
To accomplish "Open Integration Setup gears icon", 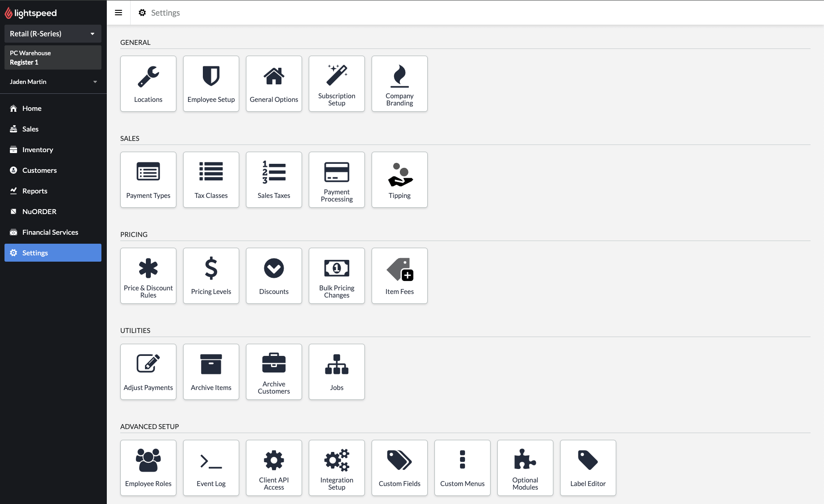I will pyautogui.click(x=337, y=460).
